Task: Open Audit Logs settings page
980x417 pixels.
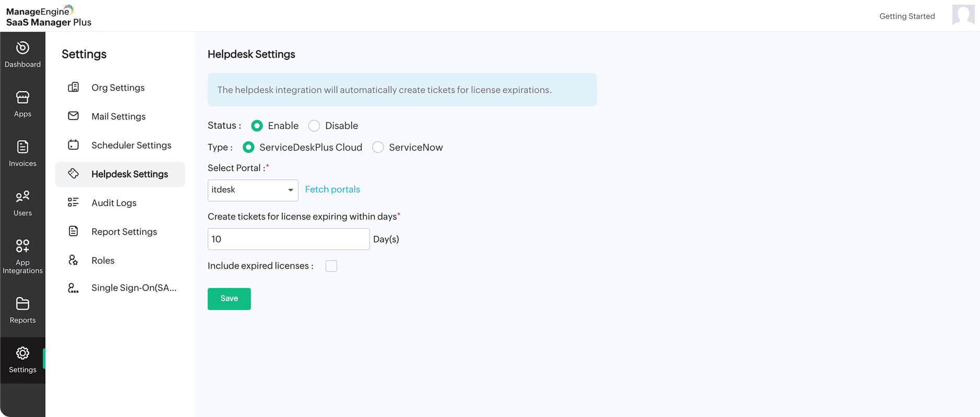Action: coord(114,203)
